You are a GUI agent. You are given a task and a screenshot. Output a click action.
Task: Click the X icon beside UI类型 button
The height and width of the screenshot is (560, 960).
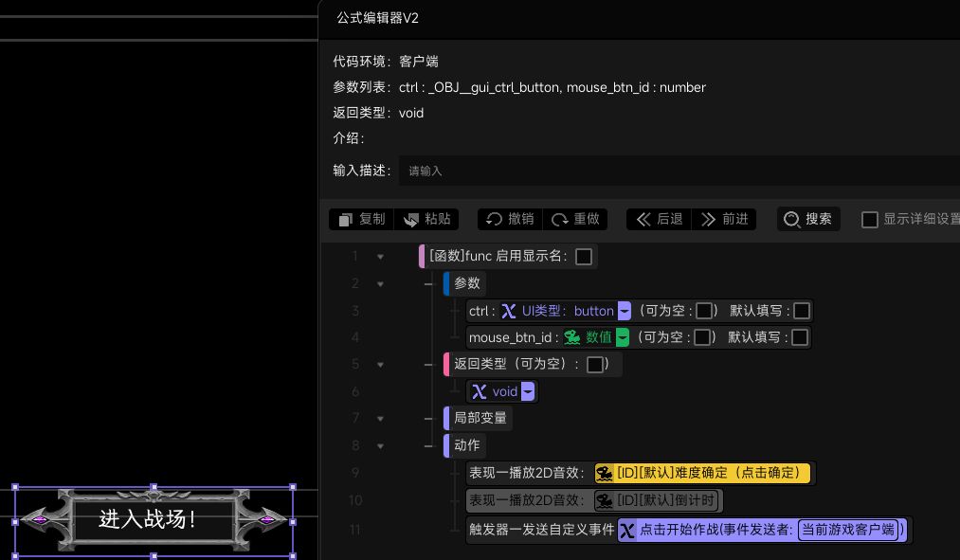pyautogui.click(x=509, y=311)
